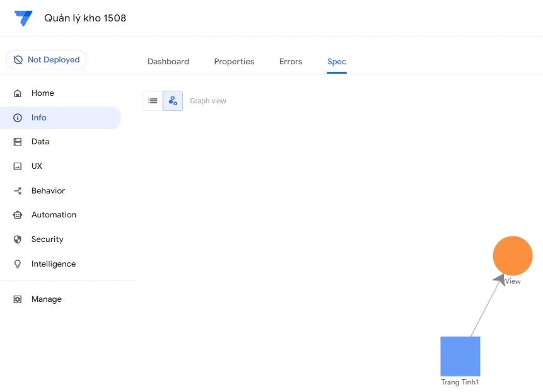The image size is (543, 392).
Task: Click the app title Quản lý kho 1508
Action: [x=85, y=18]
